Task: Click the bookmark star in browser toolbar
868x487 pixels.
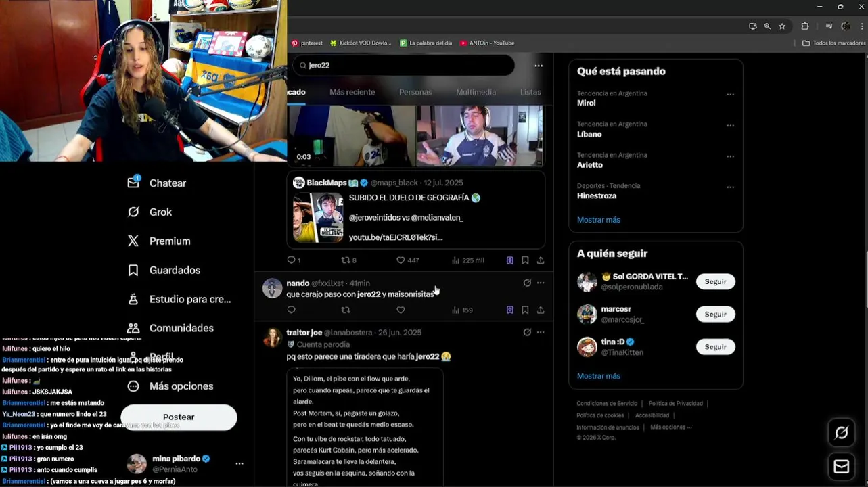Action: pyautogui.click(x=782, y=26)
